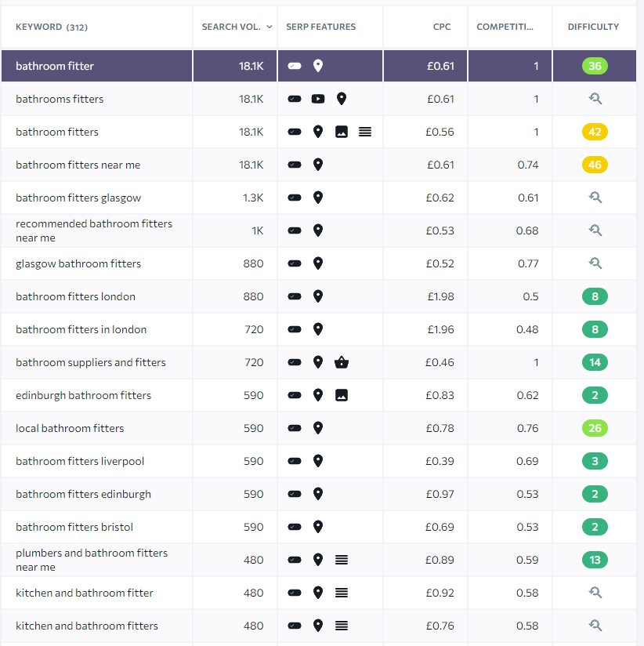The height and width of the screenshot is (646, 644).
Task: Click the SERP Features column header
Action: (x=321, y=27)
